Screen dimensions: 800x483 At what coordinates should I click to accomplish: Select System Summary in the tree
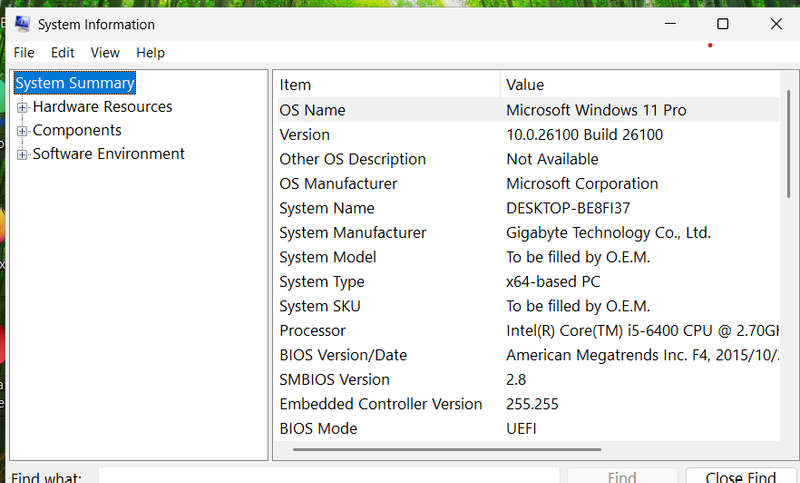point(74,83)
